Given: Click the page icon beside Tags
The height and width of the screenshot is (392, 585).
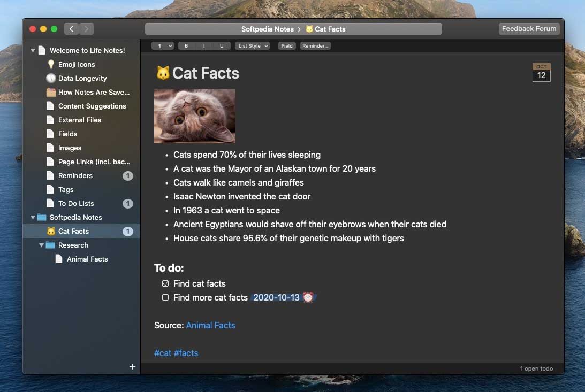Looking at the screenshot, I should pos(50,190).
